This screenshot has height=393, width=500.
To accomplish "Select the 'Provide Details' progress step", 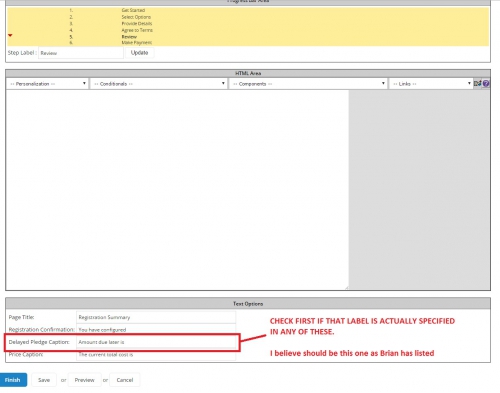I will click(137, 24).
